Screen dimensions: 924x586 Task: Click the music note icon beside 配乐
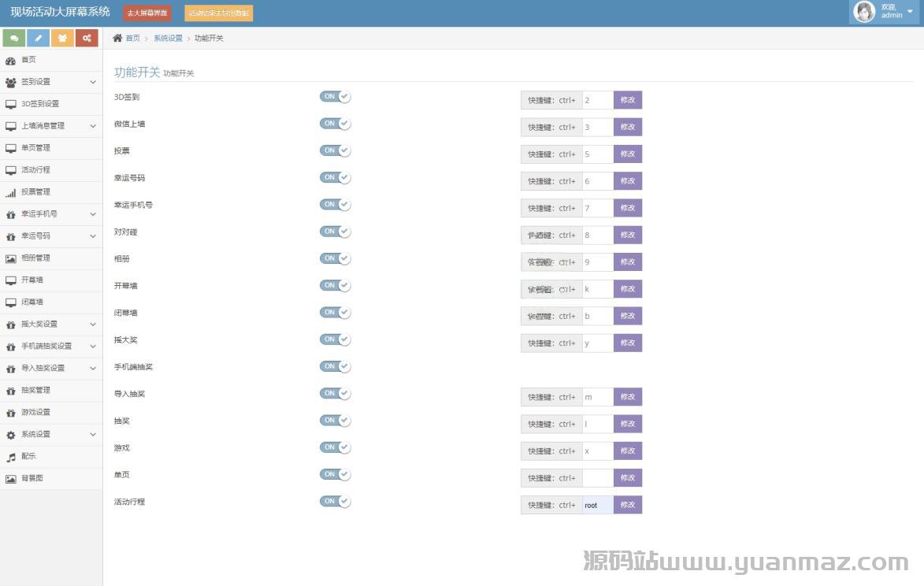click(11, 457)
